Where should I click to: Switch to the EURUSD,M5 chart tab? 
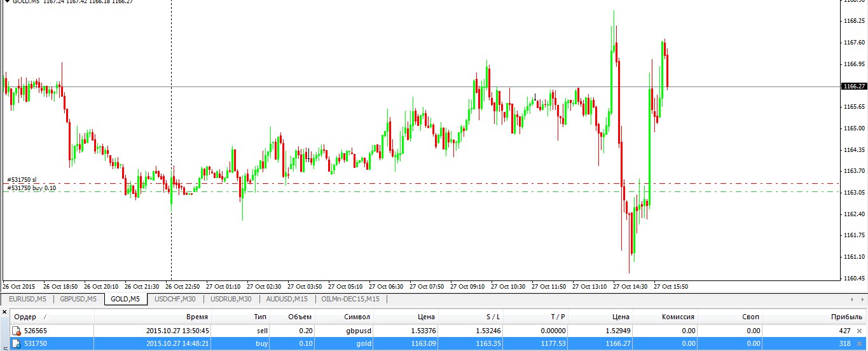click(x=27, y=299)
